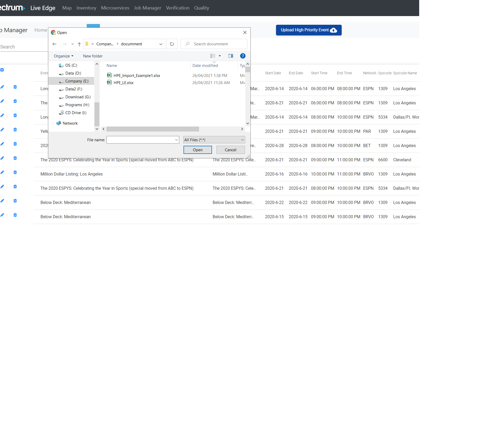This screenshot has width=493, height=448.
Task: Delete the Million Dollar Listing row
Action: 15,172
